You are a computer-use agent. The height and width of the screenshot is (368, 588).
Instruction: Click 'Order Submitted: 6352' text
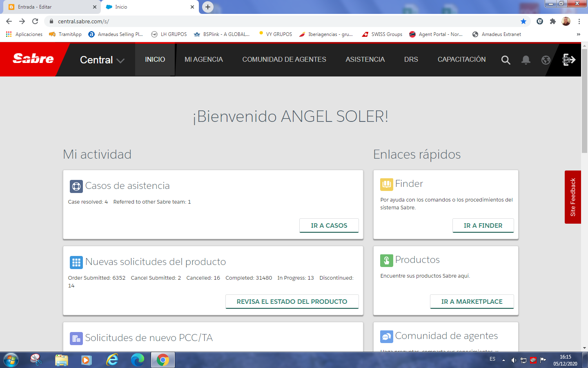coord(97,278)
